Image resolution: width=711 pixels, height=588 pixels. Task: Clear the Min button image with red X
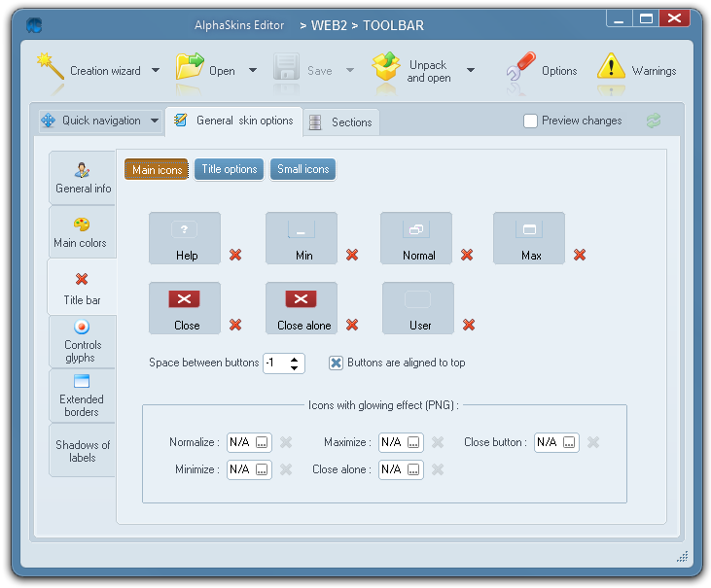click(352, 255)
